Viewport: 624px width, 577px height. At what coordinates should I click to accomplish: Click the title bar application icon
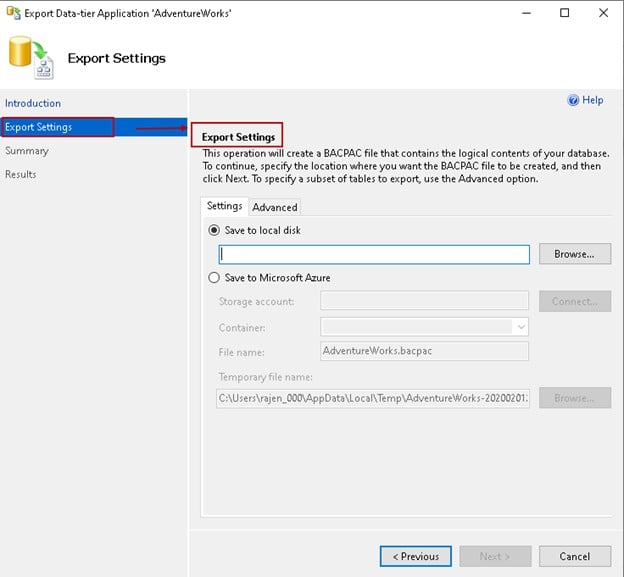[x=12, y=13]
